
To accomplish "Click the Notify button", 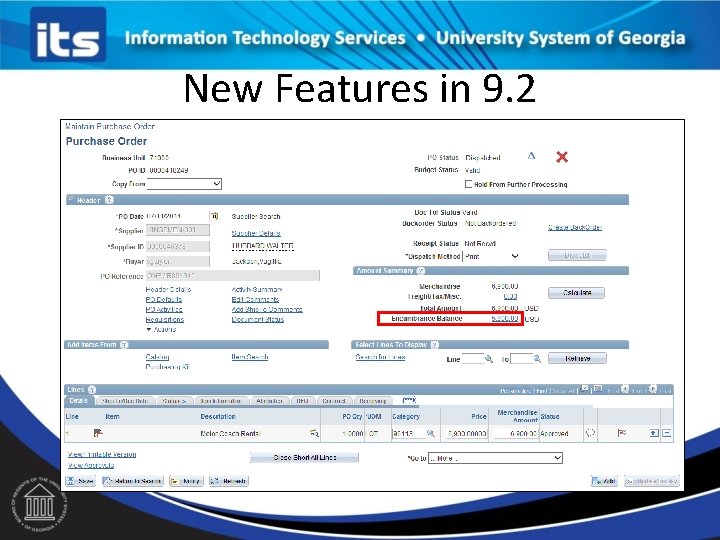I will pyautogui.click(x=186, y=481).
